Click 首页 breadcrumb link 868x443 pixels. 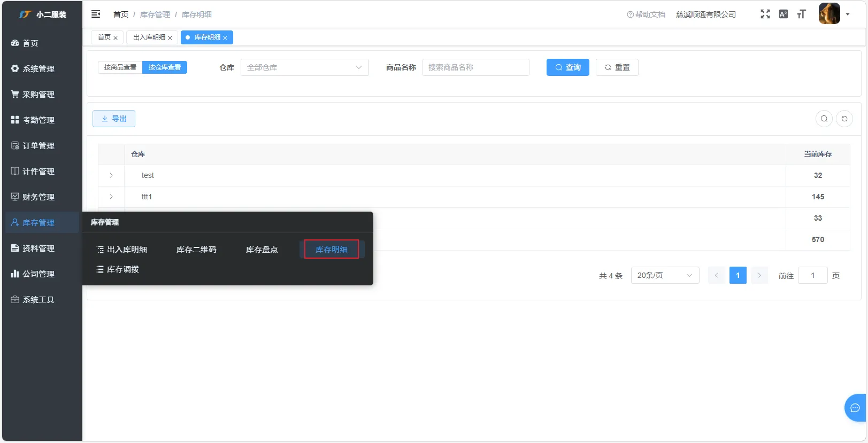tap(121, 14)
